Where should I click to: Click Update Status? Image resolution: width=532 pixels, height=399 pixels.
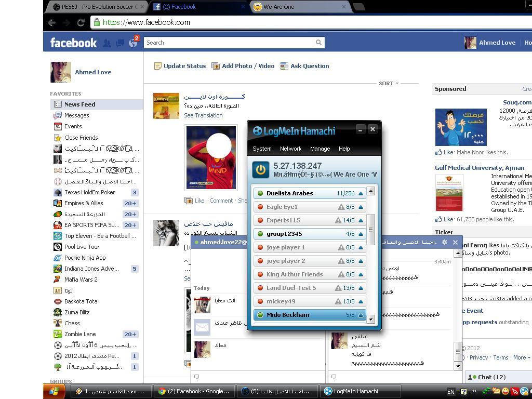point(180,66)
